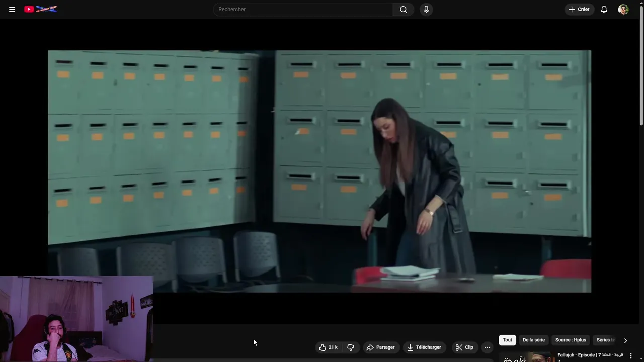Open the more actions three-dot menu
Screen dimensions: 644x362
click(487, 347)
